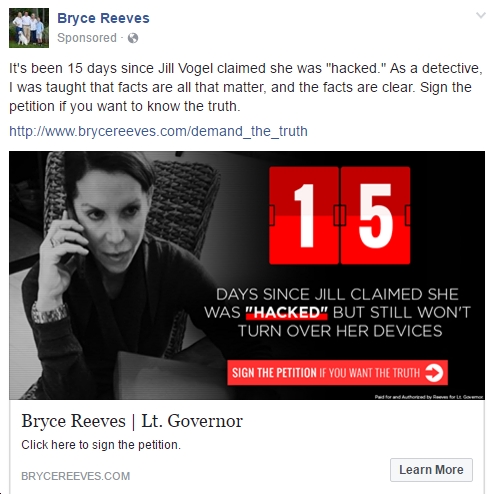Visit the Bryce Reeves page name link
The height and width of the screenshot is (494, 490).
(103, 18)
